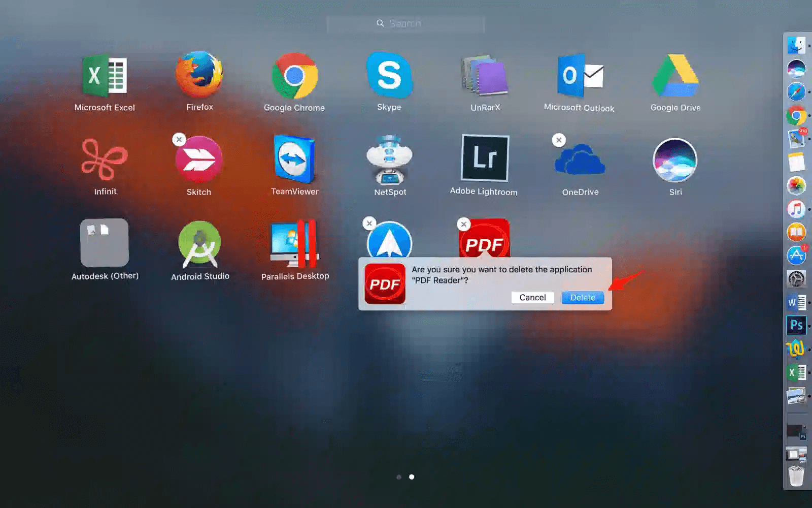Launch the Infinit app
812x508 pixels.
point(105,159)
